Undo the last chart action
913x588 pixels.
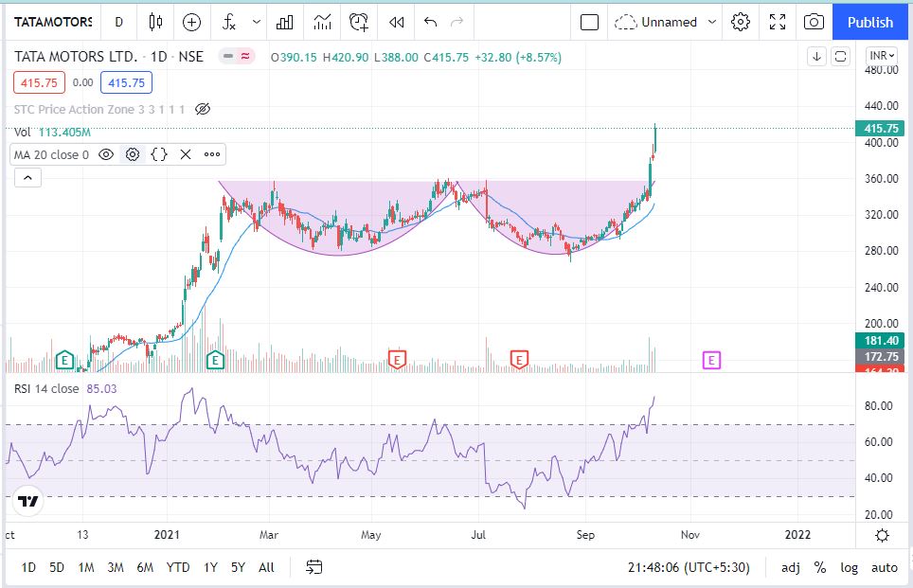pyautogui.click(x=430, y=22)
